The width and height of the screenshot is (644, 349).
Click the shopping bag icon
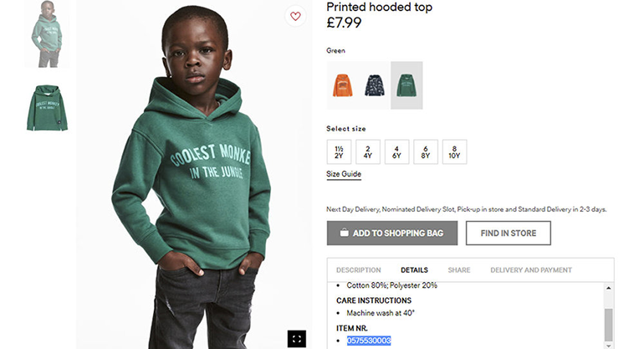[343, 233]
